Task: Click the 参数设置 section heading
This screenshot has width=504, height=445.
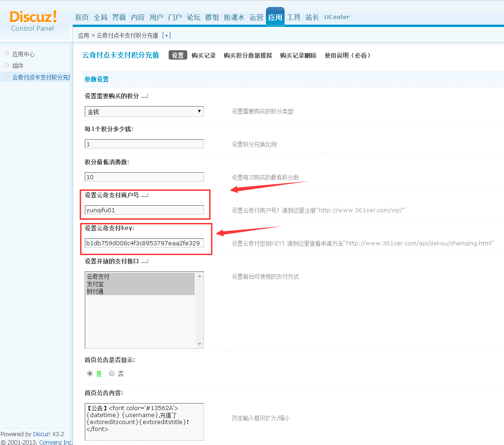Action: coord(96,79)
